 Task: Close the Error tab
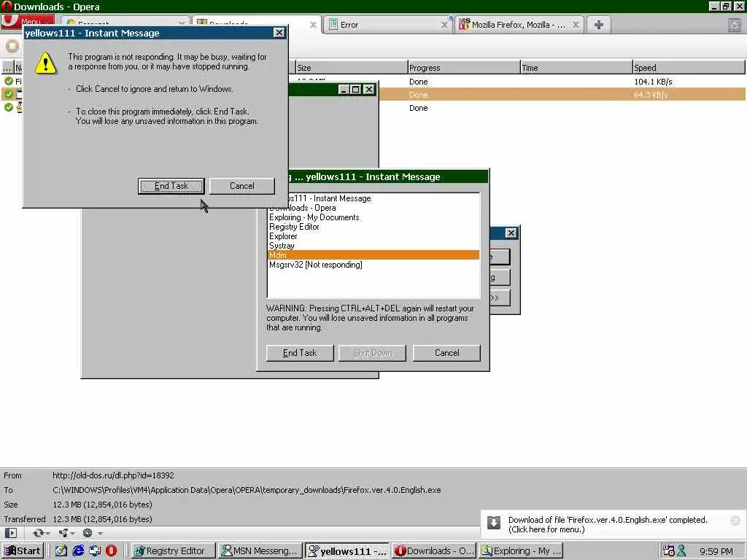444,25
